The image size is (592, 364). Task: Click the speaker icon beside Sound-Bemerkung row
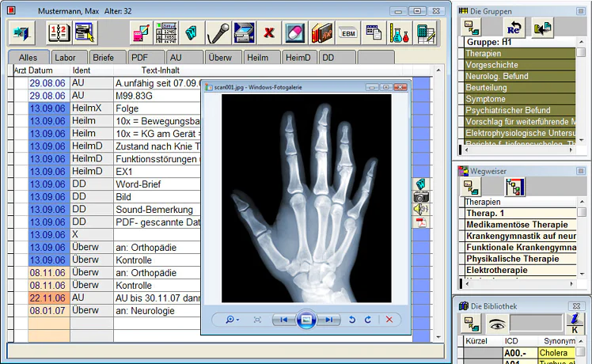[421, 209]
